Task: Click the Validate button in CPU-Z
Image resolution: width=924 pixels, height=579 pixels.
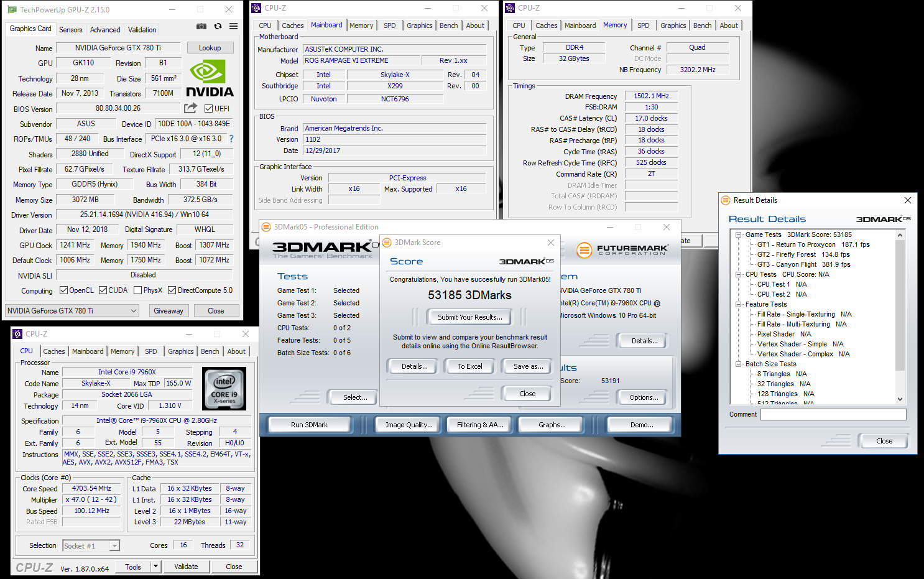Action: tap(186, 567)
